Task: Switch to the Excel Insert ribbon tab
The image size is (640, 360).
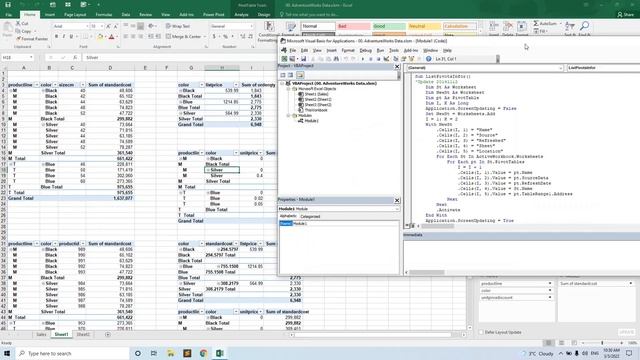Action: pos(50,14)
